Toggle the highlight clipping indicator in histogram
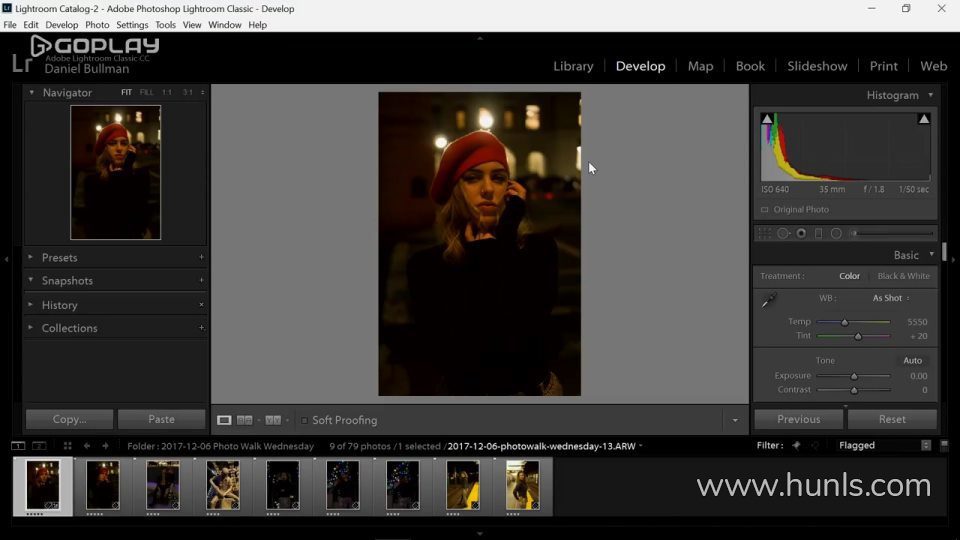 pos(924,119)
